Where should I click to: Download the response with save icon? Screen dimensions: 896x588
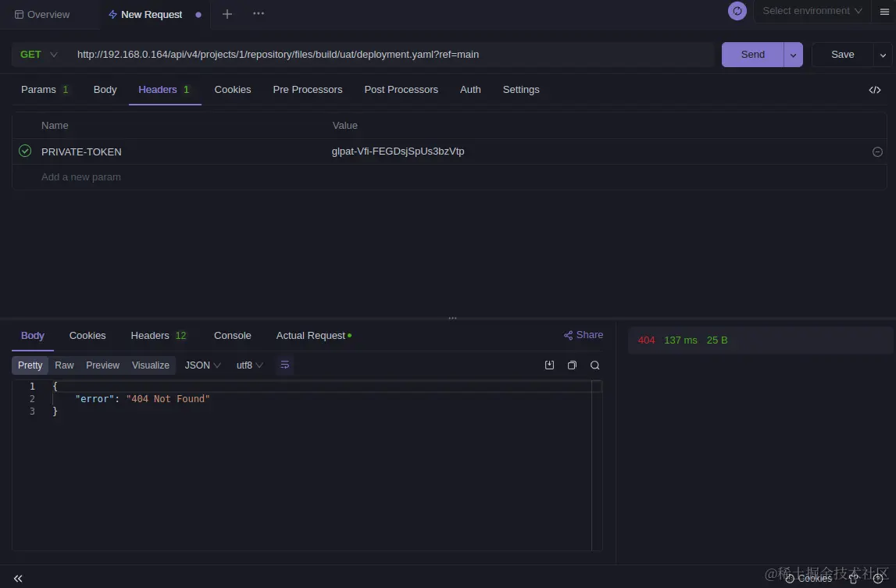[x=549, y=365]
